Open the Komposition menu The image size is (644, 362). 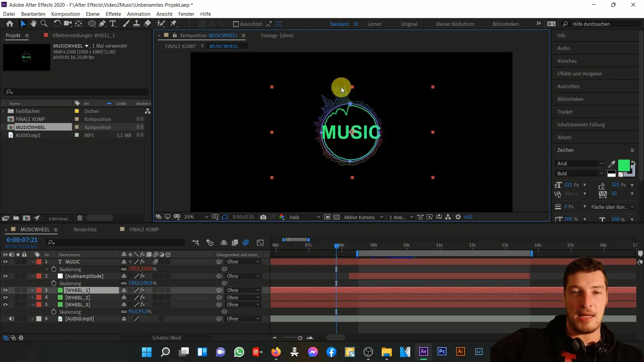(x=65, y=14)
